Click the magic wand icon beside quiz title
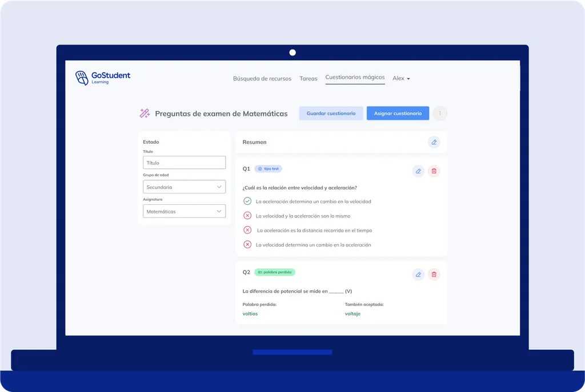 pos(145,114)
